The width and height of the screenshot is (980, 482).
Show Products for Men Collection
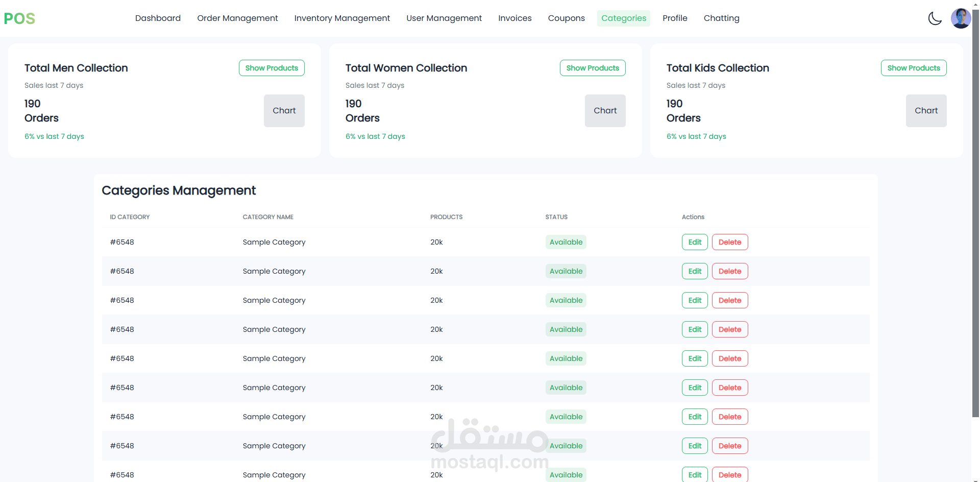pyautogui.click(x=272, y=68)
